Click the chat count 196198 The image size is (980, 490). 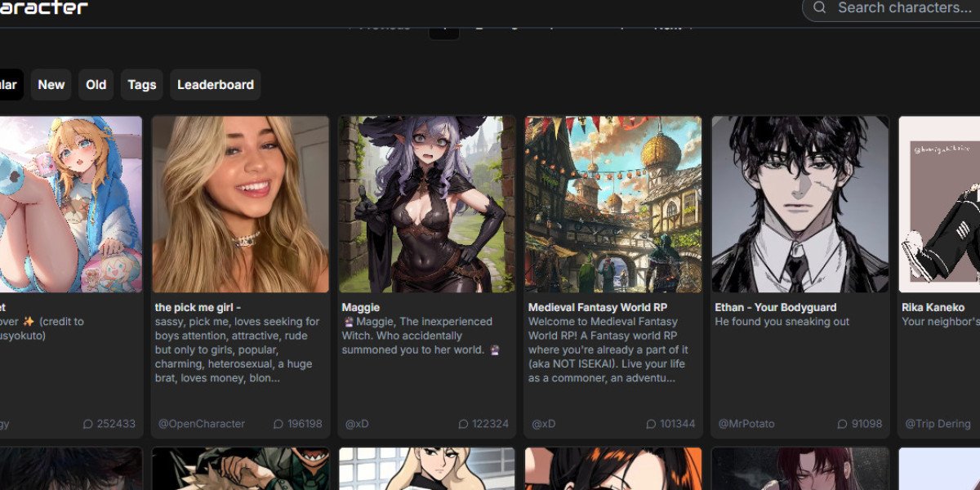coord(305,425)
